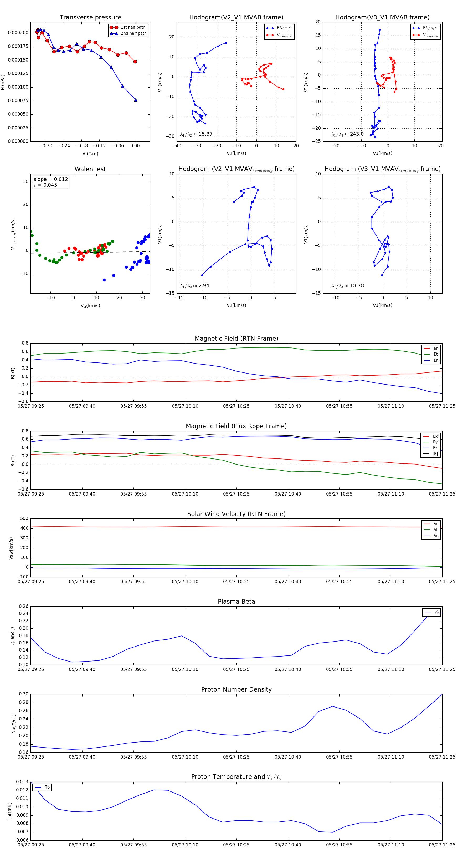Click the "Proton Temperature and Te/Tp" title

pyautogui.click(x=236, y=777)
